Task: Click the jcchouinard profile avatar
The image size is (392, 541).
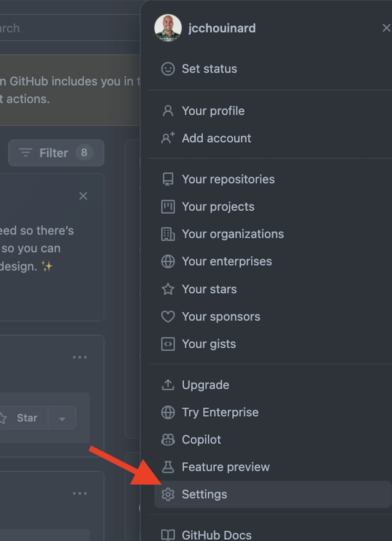Action: [168, 28]
